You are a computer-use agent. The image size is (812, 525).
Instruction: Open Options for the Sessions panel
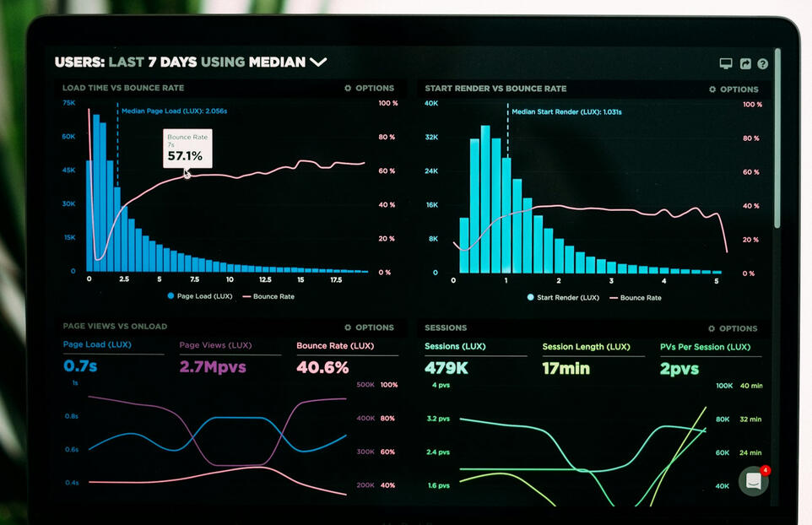click(733, 328)
